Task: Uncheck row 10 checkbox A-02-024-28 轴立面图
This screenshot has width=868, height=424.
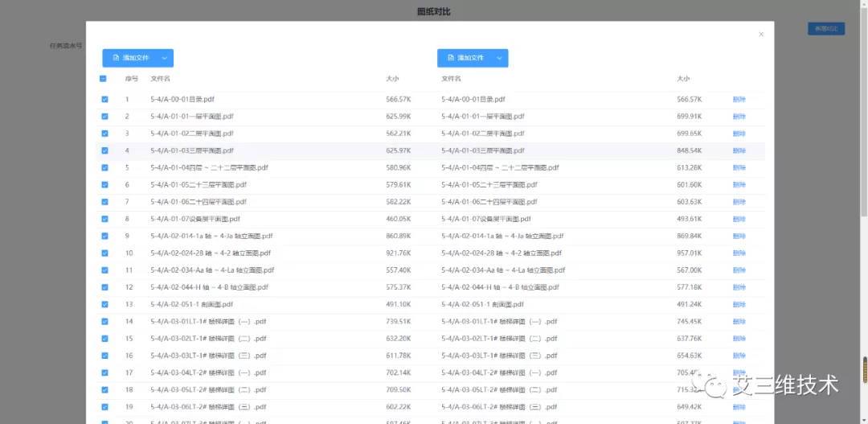Action: (104, 253)
